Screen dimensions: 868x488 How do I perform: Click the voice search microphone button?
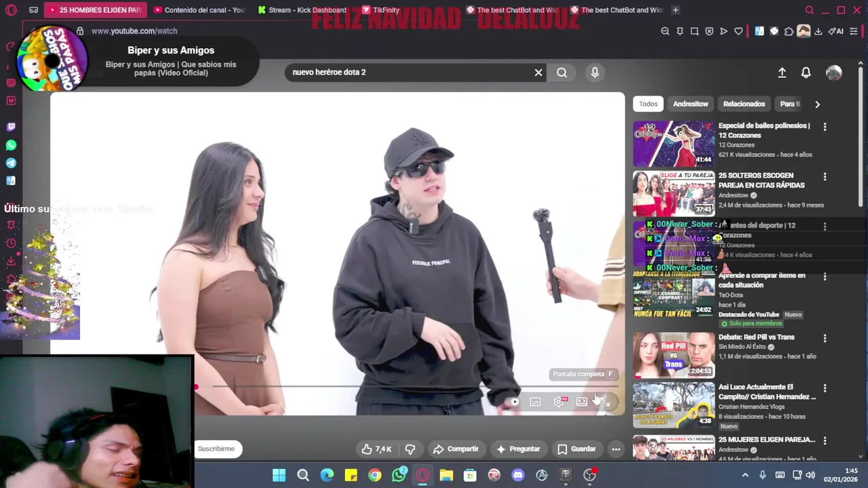(x=595, y=73)
